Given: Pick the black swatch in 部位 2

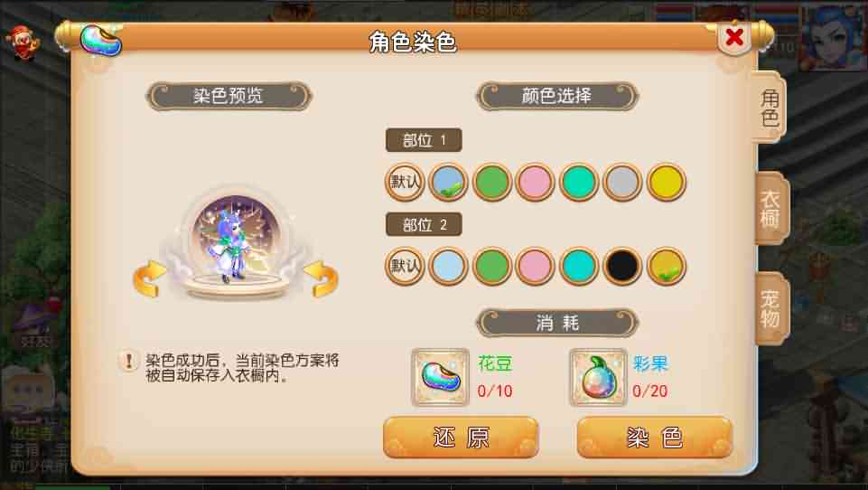Looking at the screenshot, I should [622, 266].
